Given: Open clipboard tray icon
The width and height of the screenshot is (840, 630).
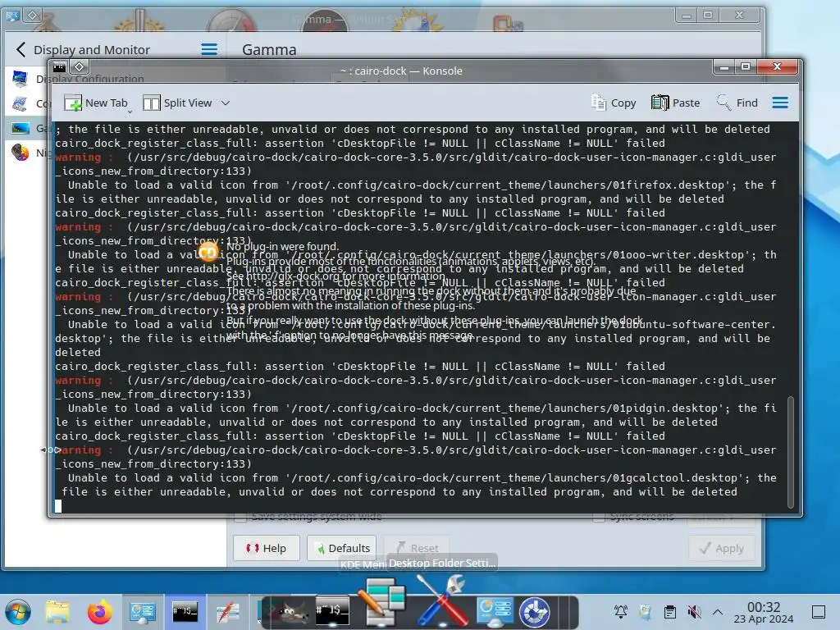Looking at the screenshot, I should [669, 612].
